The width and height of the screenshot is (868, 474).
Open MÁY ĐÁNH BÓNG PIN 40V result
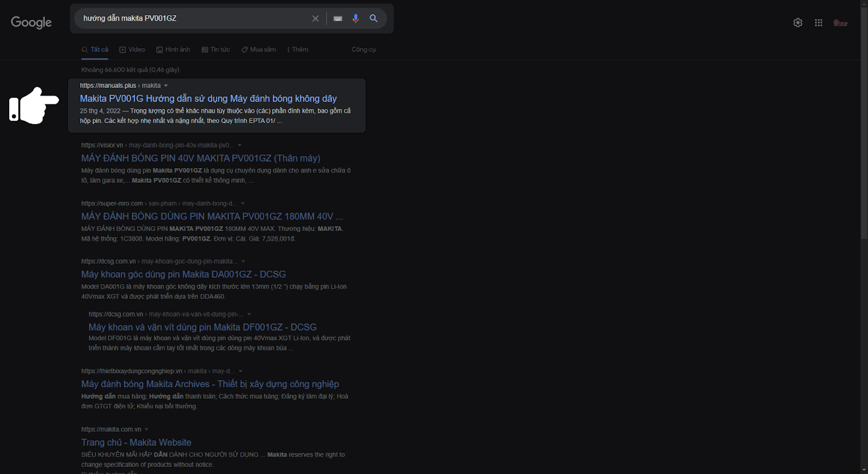[x=201, y=158]
